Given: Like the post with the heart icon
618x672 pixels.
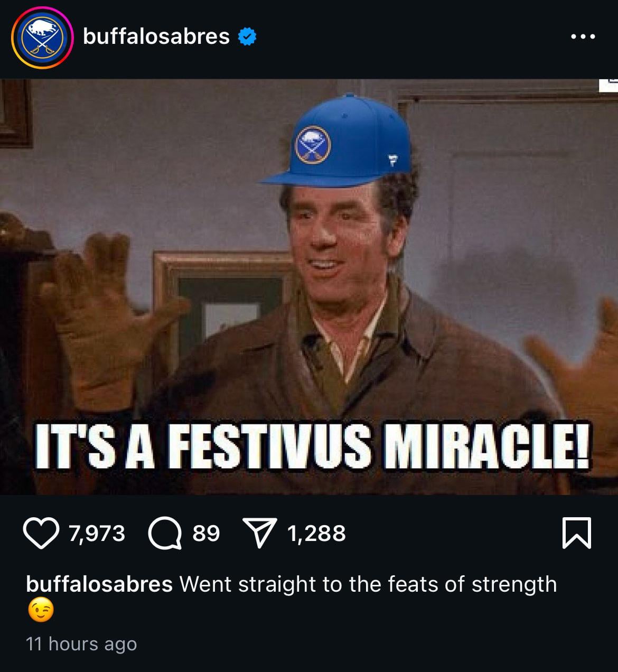Looking at the screenshot, I should point(42,533).
